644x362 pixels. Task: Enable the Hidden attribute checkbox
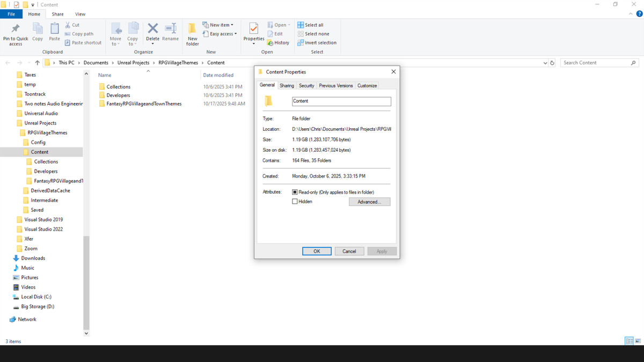pyautogui.click(x=295, y=201)
